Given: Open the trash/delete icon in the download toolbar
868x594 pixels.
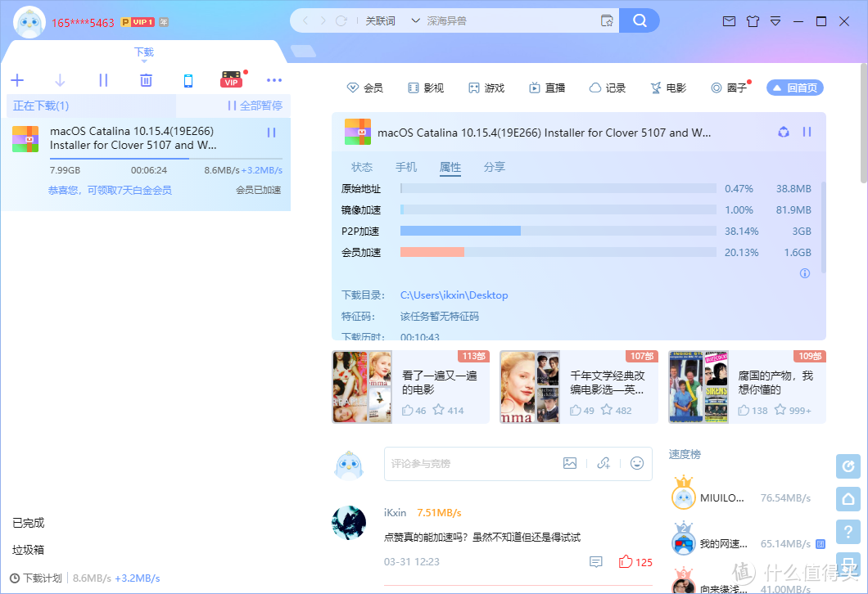Looking at the screenshot, I should pos(145,80).
